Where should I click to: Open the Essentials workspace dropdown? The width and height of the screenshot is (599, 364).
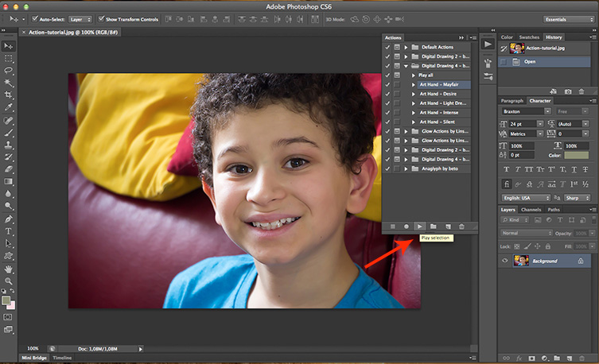pyautogui.click(x=568, y=19)
